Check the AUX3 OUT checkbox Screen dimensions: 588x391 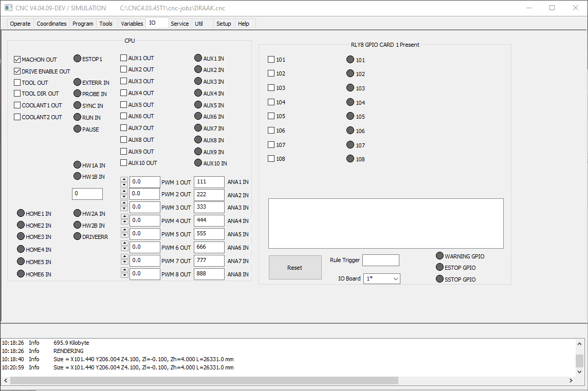123,81
